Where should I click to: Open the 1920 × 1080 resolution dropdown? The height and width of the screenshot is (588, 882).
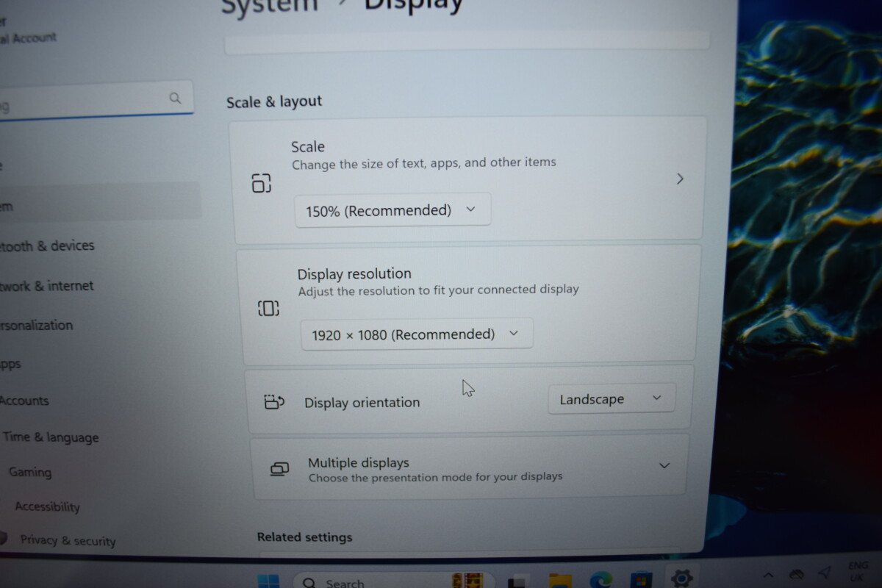(417, 334)
